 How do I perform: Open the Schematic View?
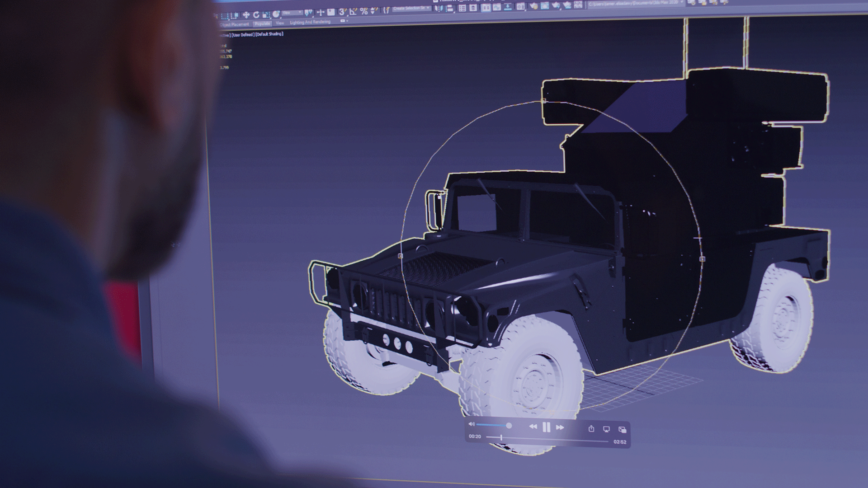click(x=508, y=7)
